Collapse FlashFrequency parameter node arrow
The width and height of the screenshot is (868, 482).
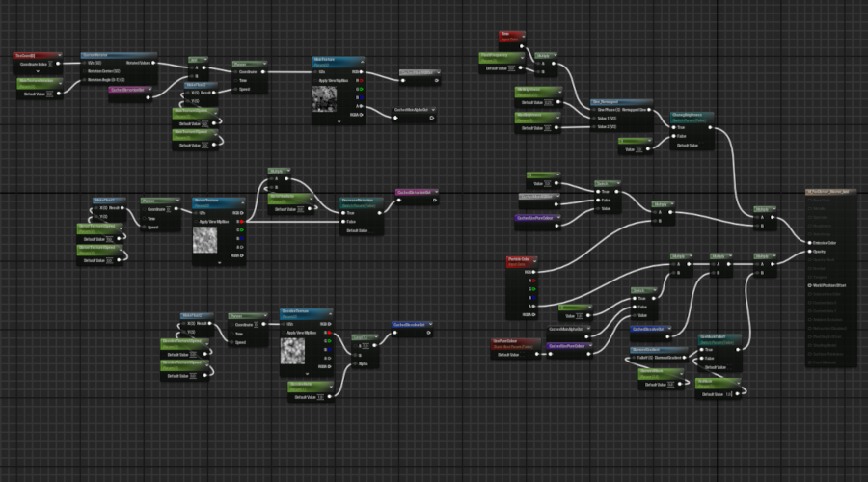tap(522, 56)
